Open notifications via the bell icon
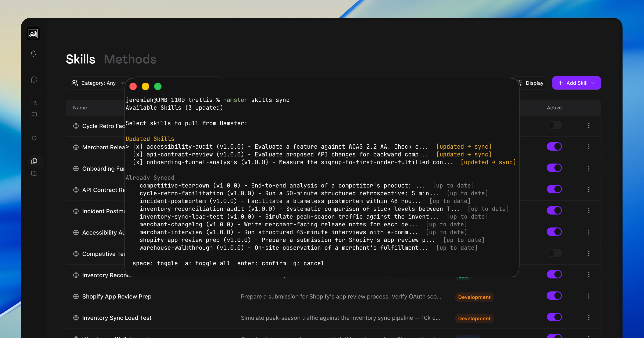 click(x=34, y=53)
